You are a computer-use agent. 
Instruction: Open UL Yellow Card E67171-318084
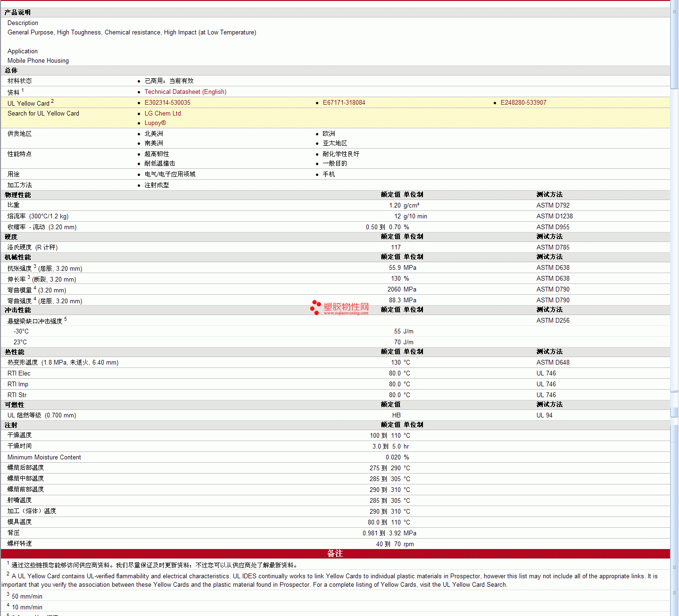pos(344,103)
